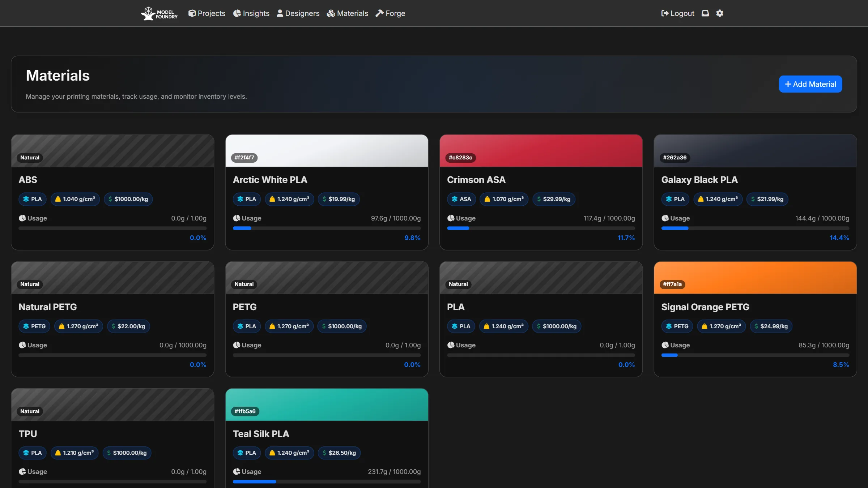Screen dimensions: 868x488
Task: Go to the Insights page
Action: click(x=251, y=13)
